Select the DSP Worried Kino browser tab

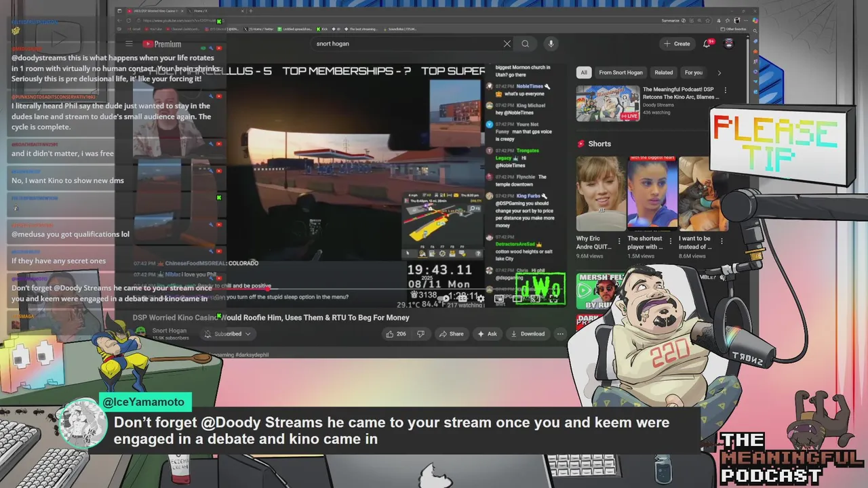[155, 11]
